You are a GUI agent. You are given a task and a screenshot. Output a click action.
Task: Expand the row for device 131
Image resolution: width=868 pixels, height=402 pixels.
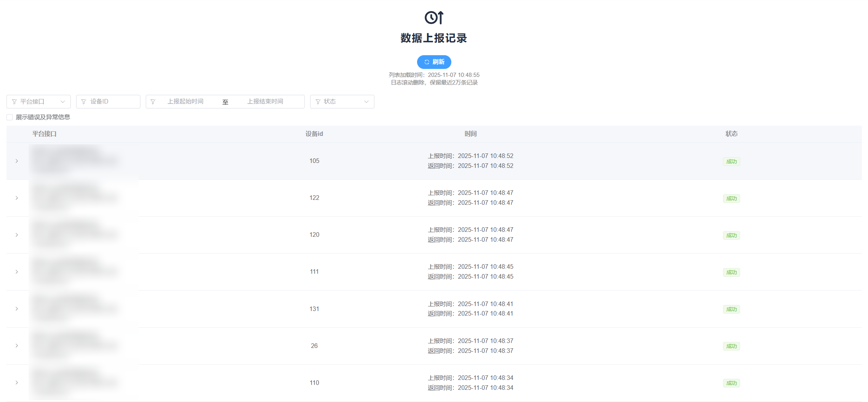[x=17, y=309]
